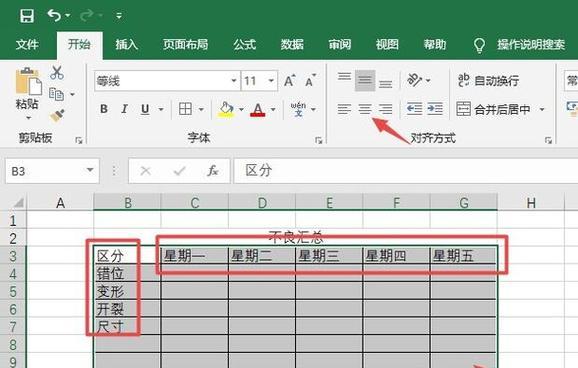Click the cell containing 开裂
578x368 pixels.
point(127,309)
